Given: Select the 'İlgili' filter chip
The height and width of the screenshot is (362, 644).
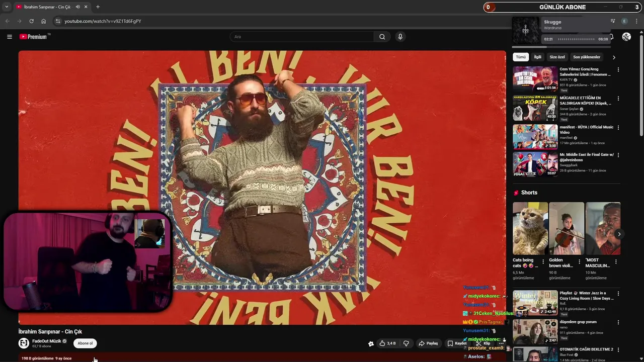Looking at the screenshot, I should click(x=538, y=57).
